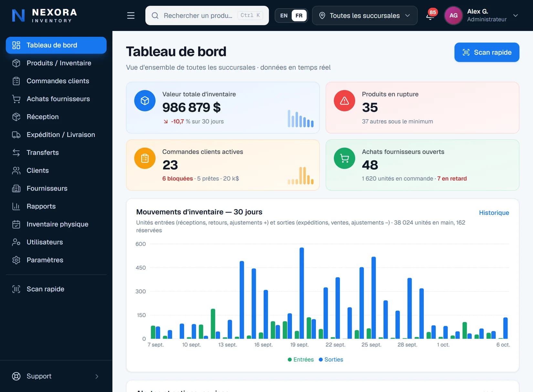Click the Expédition truck icon in sidebar
Image resolution: width=533 pixels, height=392 pixels.
16,135
